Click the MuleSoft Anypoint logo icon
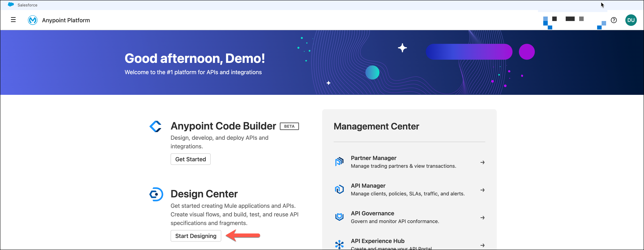 (x=33, y=20)
